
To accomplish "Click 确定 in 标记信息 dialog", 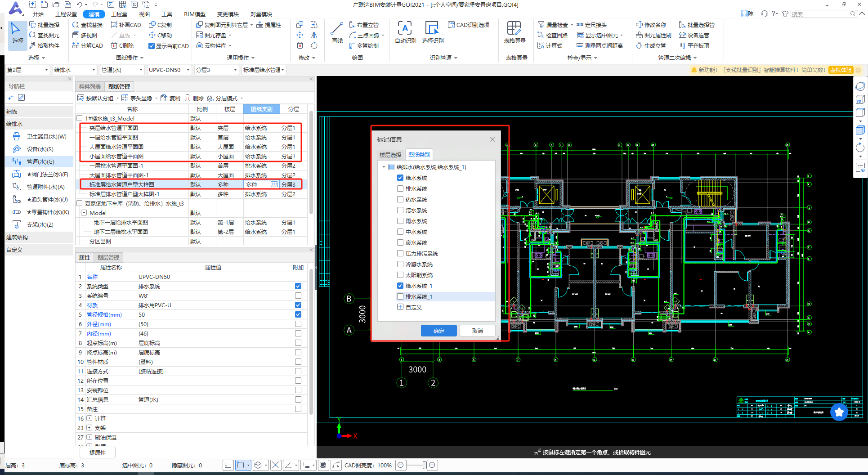I will 439,331.
